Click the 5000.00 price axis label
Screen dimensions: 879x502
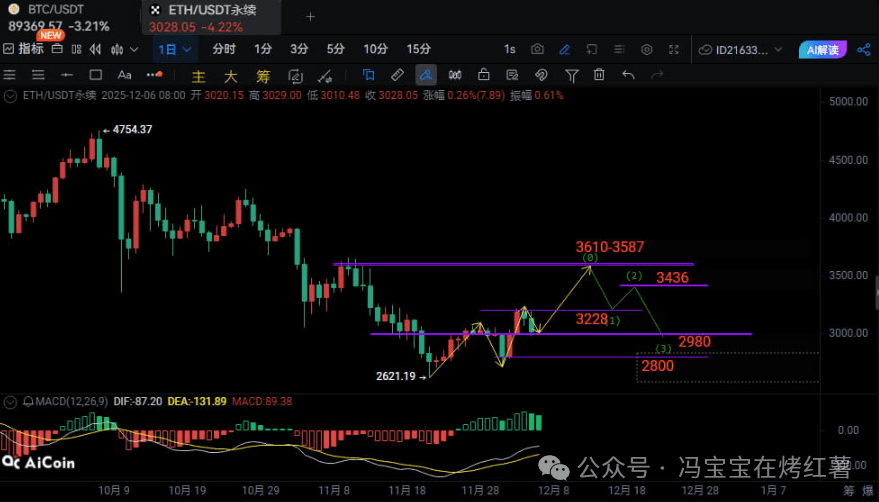tap(848, 102)
